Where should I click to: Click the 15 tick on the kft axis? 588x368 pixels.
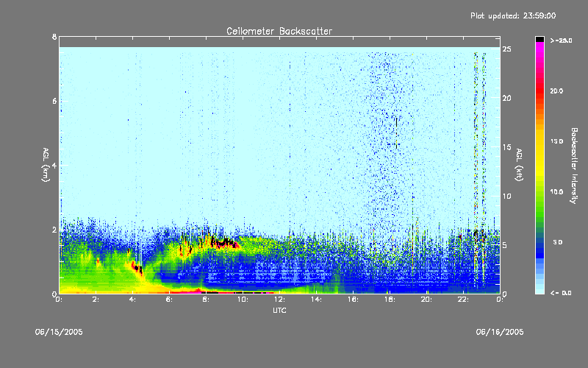coord(506,147)
